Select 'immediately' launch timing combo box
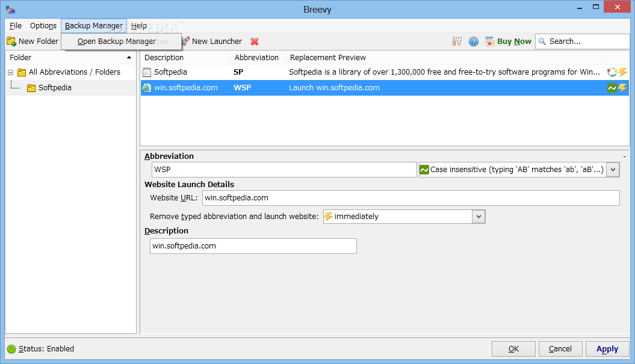The height and width of the screenshot is (364, 635). tap(404, 217)
